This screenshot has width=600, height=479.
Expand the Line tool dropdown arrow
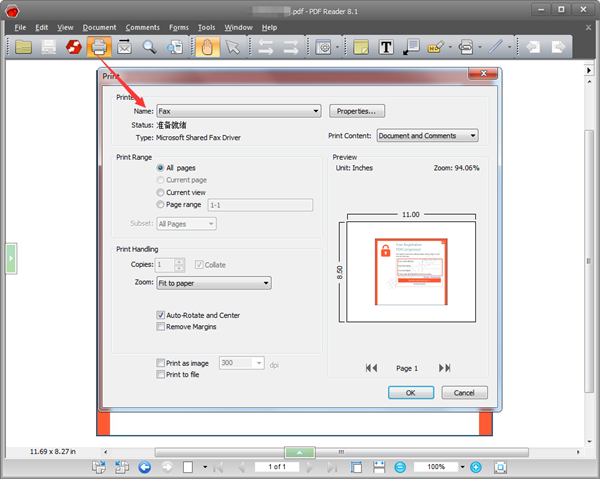(x=509, y=47)
